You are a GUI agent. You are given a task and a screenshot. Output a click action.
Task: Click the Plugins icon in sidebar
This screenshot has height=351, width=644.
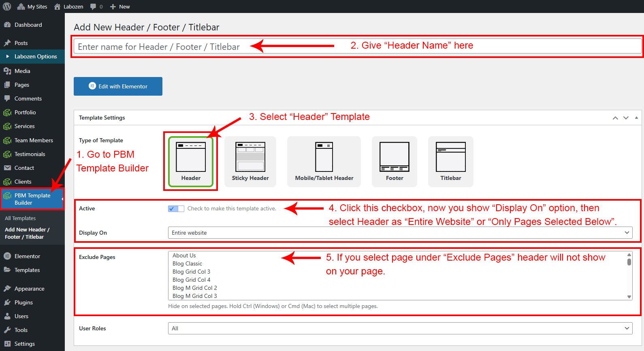click(7, 302)
